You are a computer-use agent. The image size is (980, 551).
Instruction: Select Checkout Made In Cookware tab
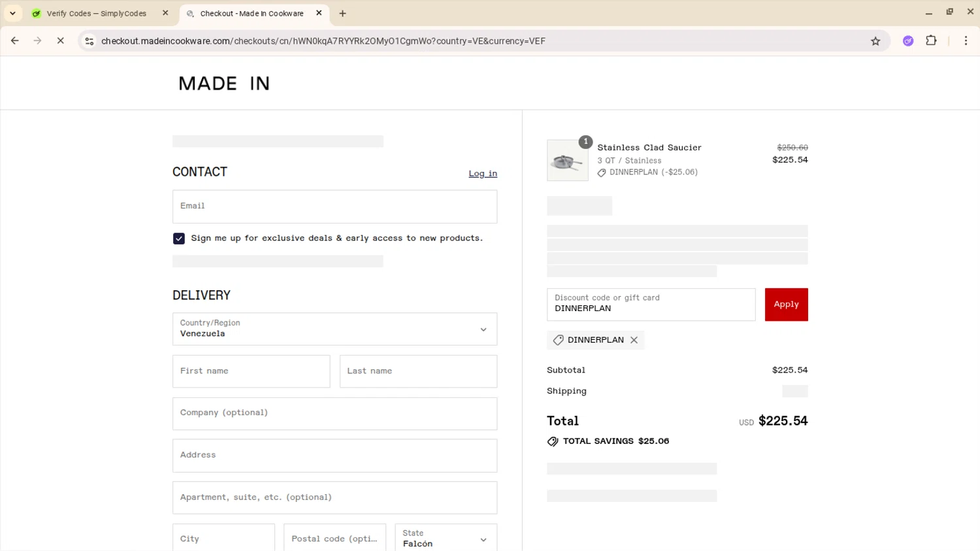(x=253, y=13)
